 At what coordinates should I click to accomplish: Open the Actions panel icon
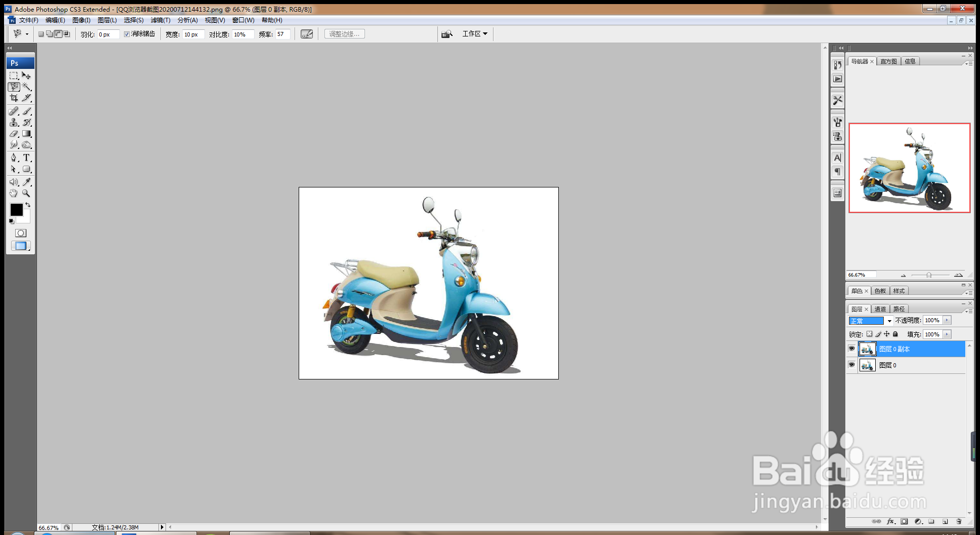coord(837,79)
